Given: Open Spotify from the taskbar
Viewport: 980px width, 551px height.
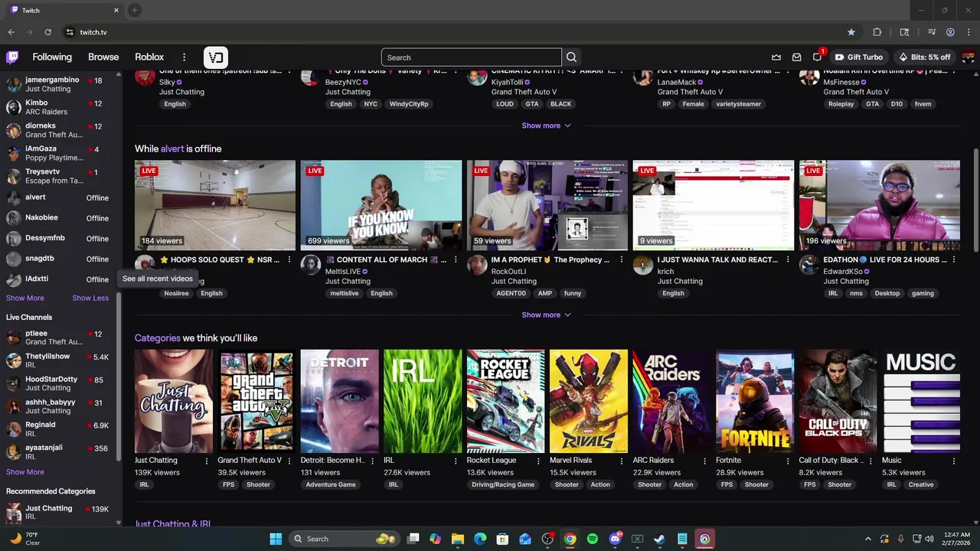Looking at the screenshot, I should coord(593,539).
